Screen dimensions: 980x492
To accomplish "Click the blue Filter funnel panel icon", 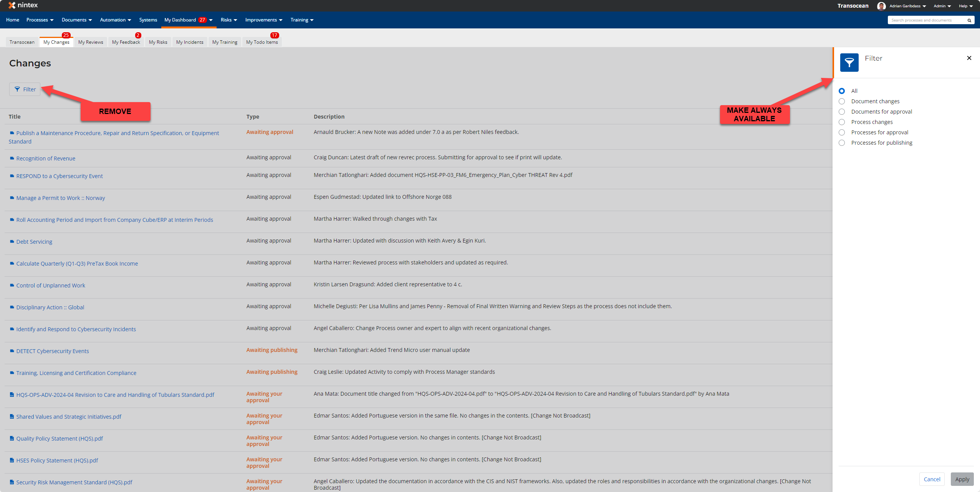I will click(x=849, y=63).
